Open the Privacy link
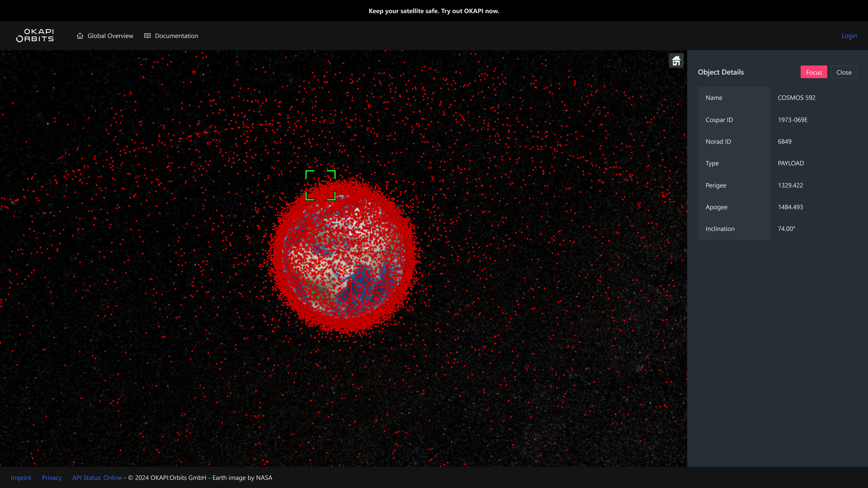 [x=52, y=478]
